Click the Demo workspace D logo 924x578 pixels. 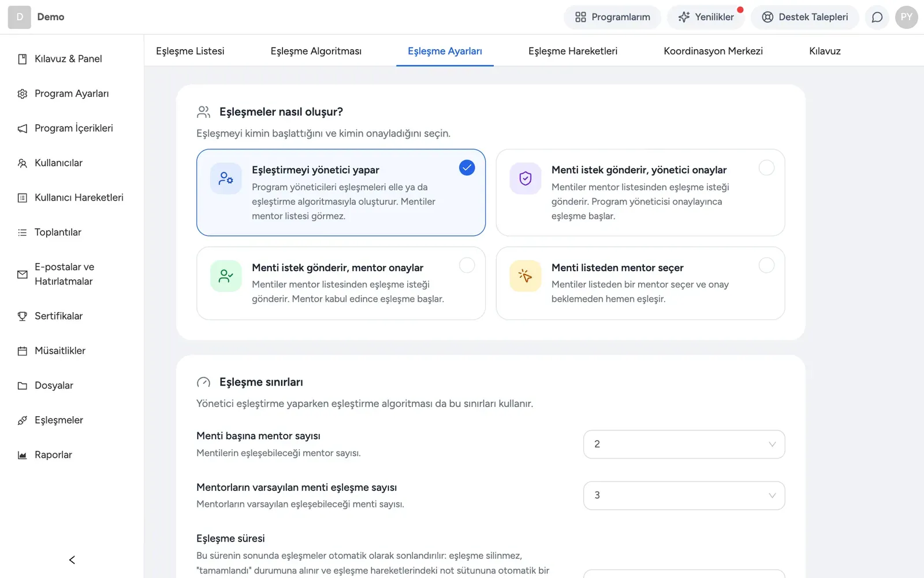pos(20,17)
